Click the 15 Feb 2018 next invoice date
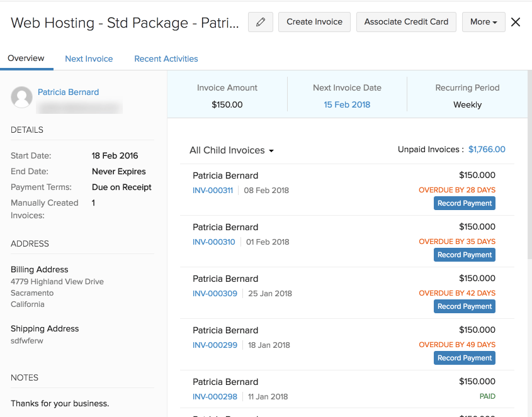This screenshot has width=532, height=417. coord(347,104)
